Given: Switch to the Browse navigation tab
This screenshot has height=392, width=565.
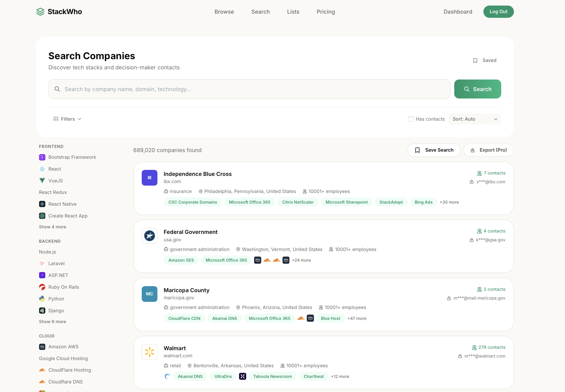Looking at the screenshot, I should click(224, 12).
